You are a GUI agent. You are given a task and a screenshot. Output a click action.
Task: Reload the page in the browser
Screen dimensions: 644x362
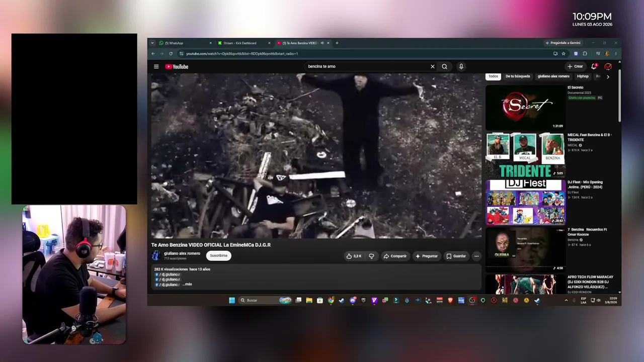pos(171,54)
